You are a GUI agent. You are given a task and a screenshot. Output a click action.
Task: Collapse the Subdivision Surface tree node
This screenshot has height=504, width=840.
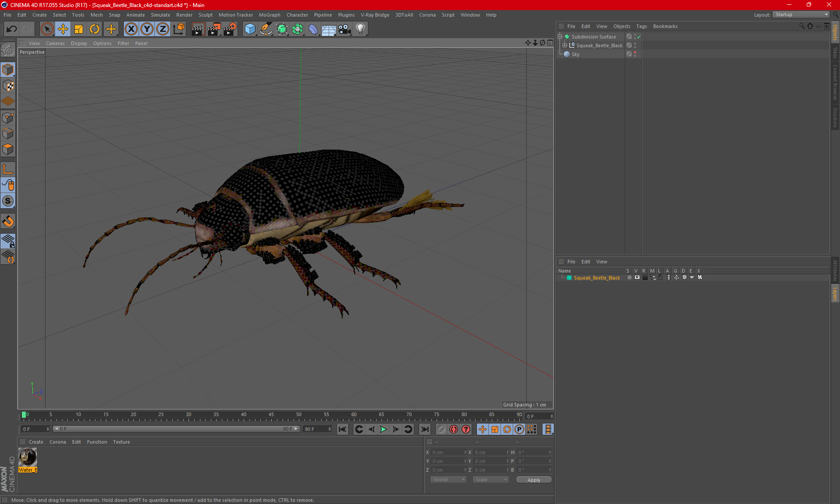pos(560,37)
